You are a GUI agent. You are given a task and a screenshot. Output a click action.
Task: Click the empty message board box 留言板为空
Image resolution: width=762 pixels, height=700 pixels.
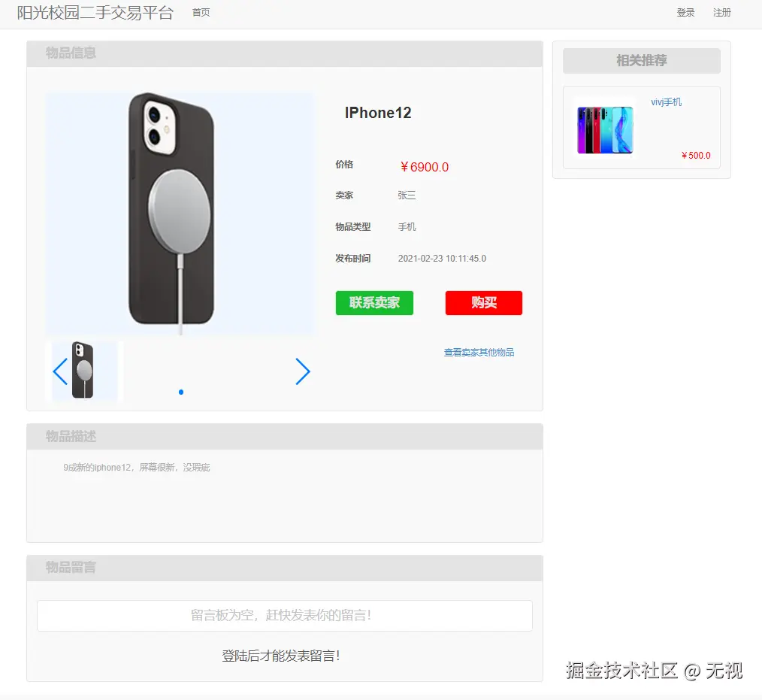285,616
